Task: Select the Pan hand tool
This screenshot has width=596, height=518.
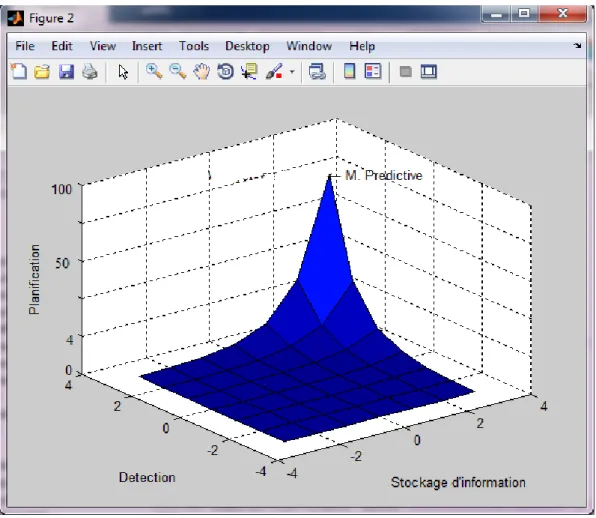Action: tap(201, 71)
